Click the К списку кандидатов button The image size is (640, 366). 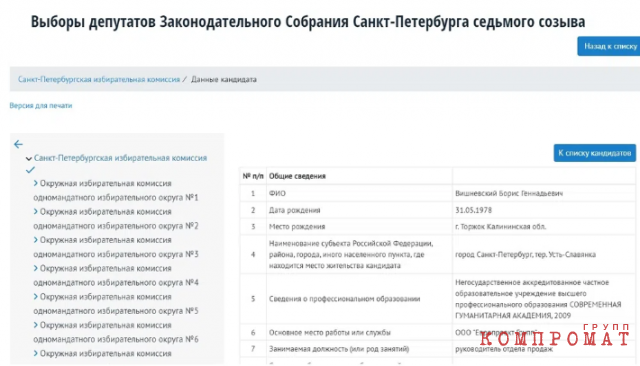(x=595, y=153)
